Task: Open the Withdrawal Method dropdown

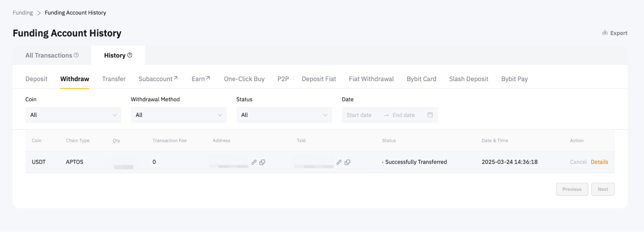Action: click(x=178, y=115)
